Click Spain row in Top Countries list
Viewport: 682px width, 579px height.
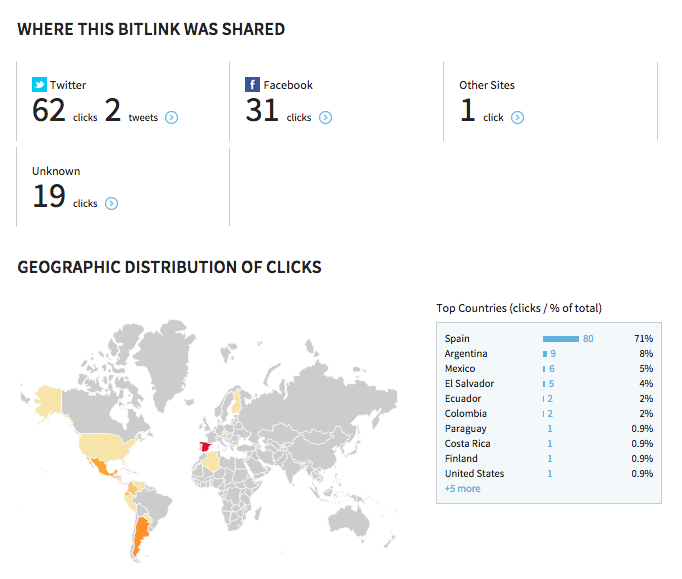[x=548, y=338]
